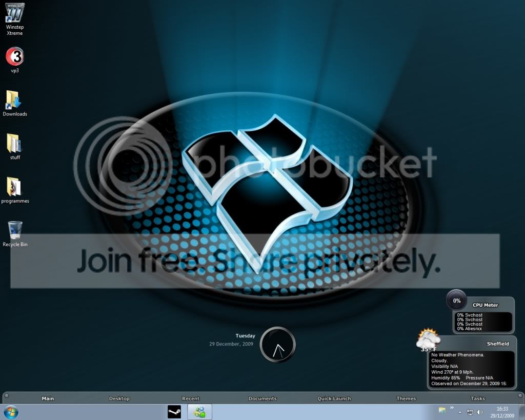Click the taskbar clock showing 16:33

coord(502,412)
